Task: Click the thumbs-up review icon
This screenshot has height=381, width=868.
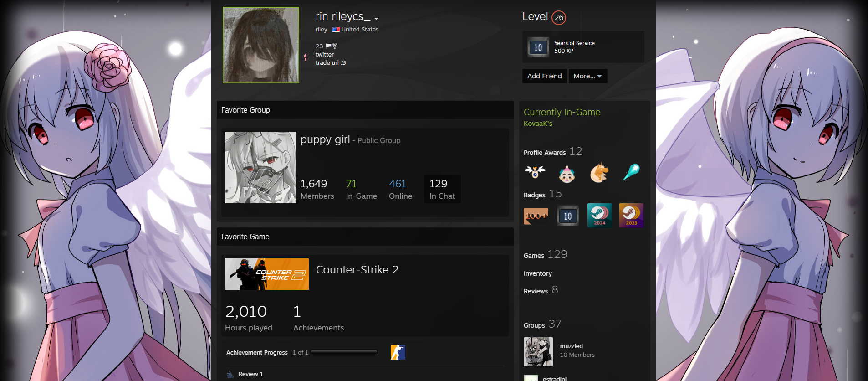Action: [230, 374]
